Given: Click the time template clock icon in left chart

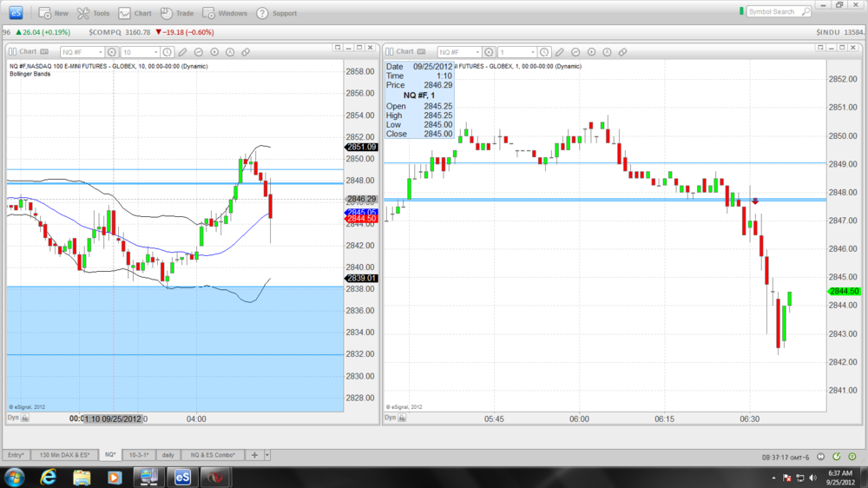Looking at the screenshot, I should click(x=168, y=52).
